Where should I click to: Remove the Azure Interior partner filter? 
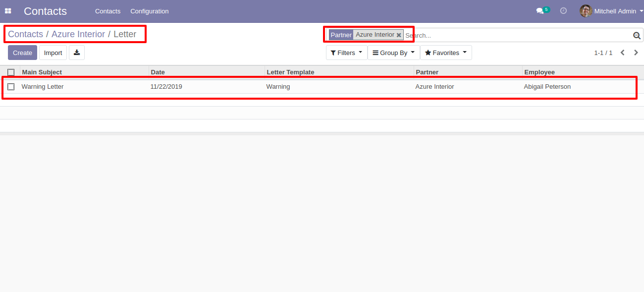point(399,35)
